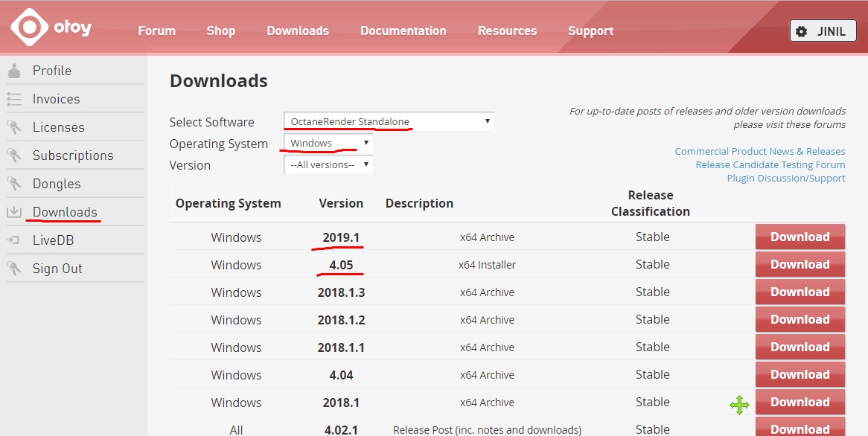Click the Version column header
Image resolution: width=868 pixels, height=436 pixels.
(341, 204)
